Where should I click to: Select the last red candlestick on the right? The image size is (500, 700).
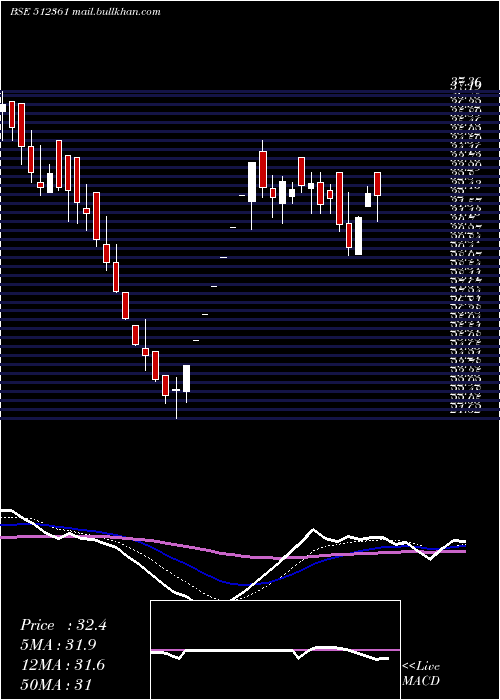378,183
